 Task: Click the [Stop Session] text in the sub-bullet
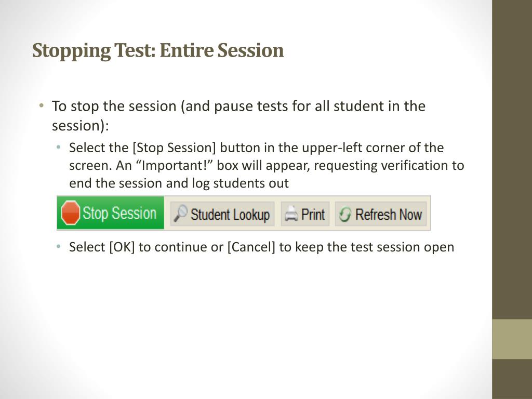(x=174, y=148)
